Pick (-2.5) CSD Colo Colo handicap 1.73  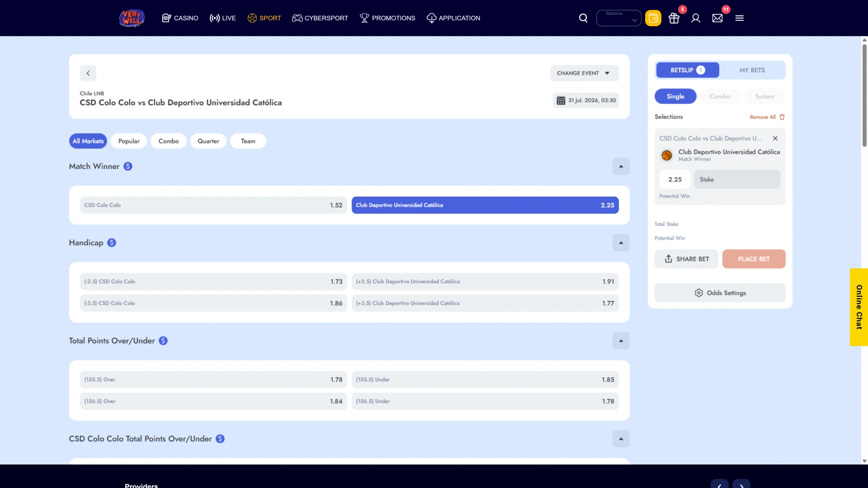pyautogui.click(x=213, y=282)
